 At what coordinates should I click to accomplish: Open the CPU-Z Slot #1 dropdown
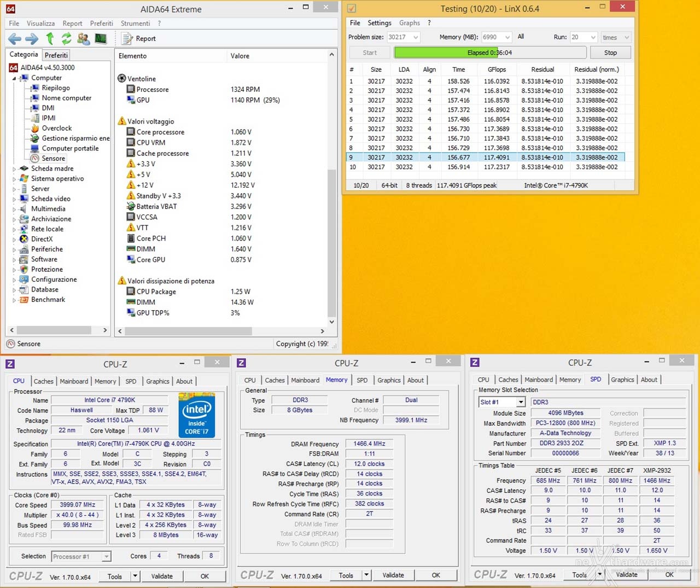521,402
